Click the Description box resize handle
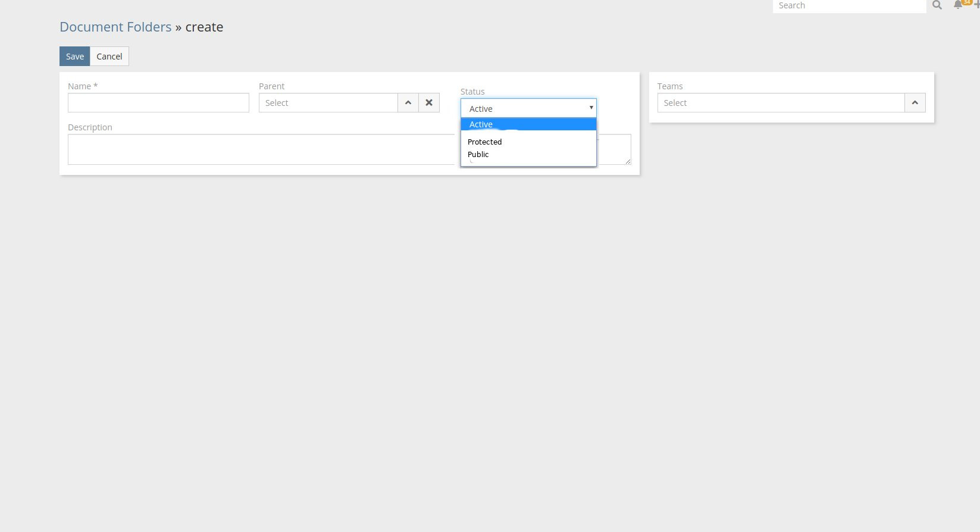 click(627, 161)
